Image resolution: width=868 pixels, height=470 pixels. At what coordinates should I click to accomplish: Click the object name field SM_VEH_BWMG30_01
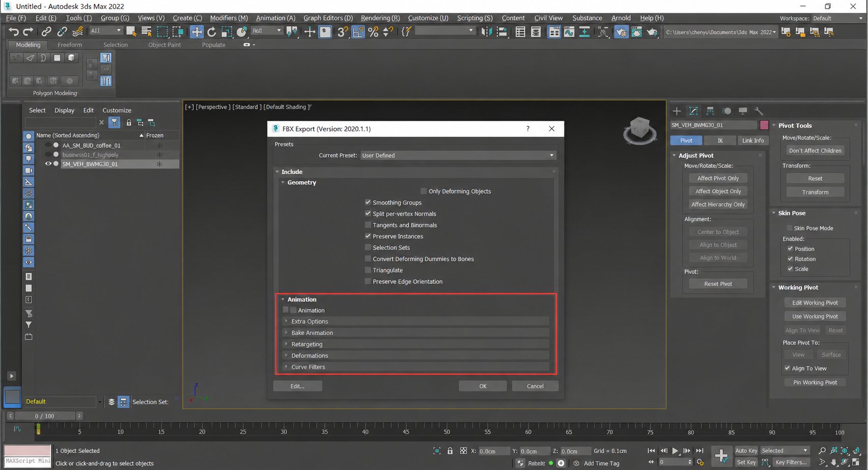[714, 125]
